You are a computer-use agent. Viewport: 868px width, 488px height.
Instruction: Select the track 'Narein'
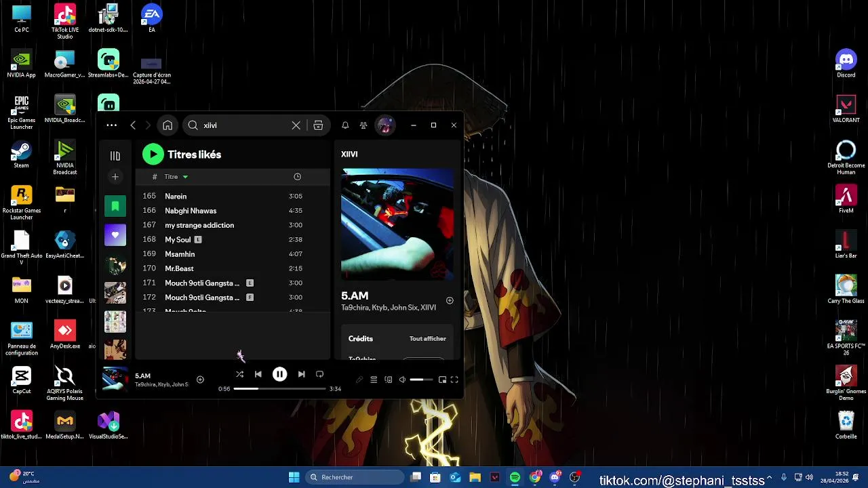click(233, 196)
